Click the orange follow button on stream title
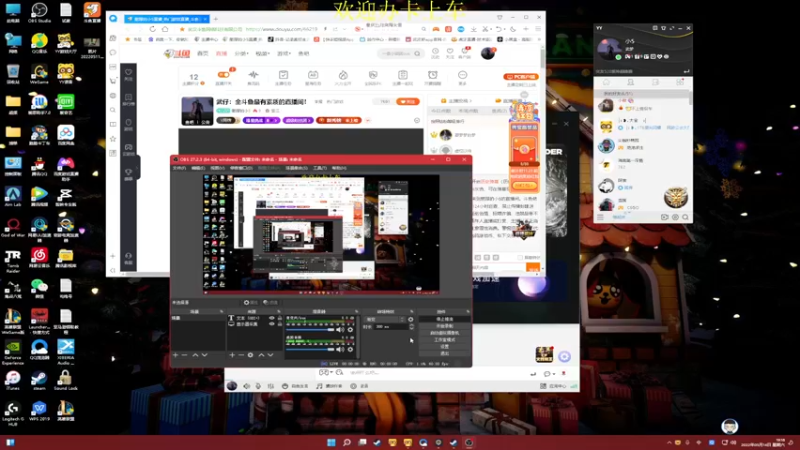The width and height of the screenshot is (800, 450). pyautogui.click(x=408, y=102)
